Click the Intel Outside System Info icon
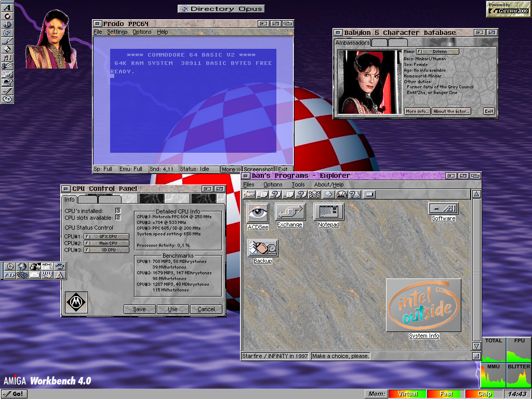Image resolution: width=532 pixels, height=399 pixels. coord(423,305)
